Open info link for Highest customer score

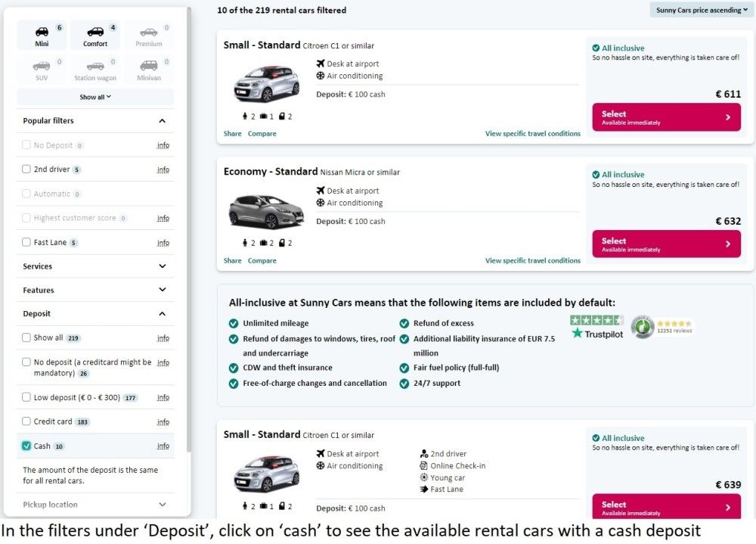[163, 218]
